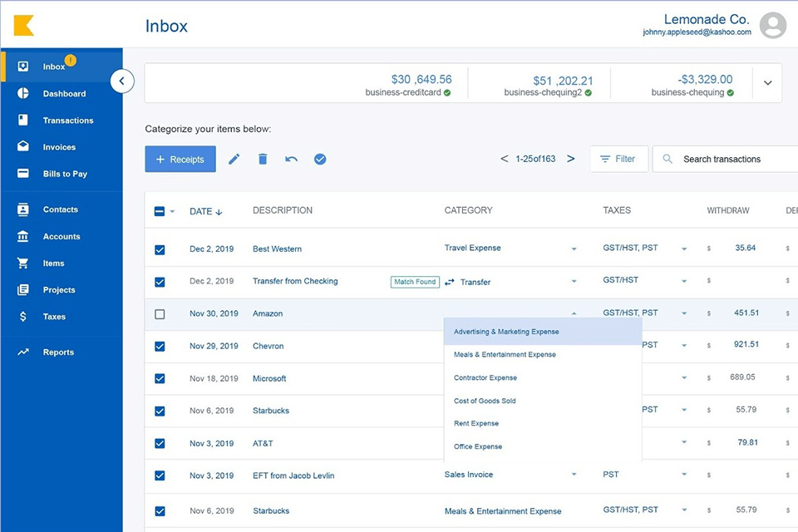The image size is (798, 532).
Task: Collapse the Amazon category dropdown arrow
Action: point(574,313)
